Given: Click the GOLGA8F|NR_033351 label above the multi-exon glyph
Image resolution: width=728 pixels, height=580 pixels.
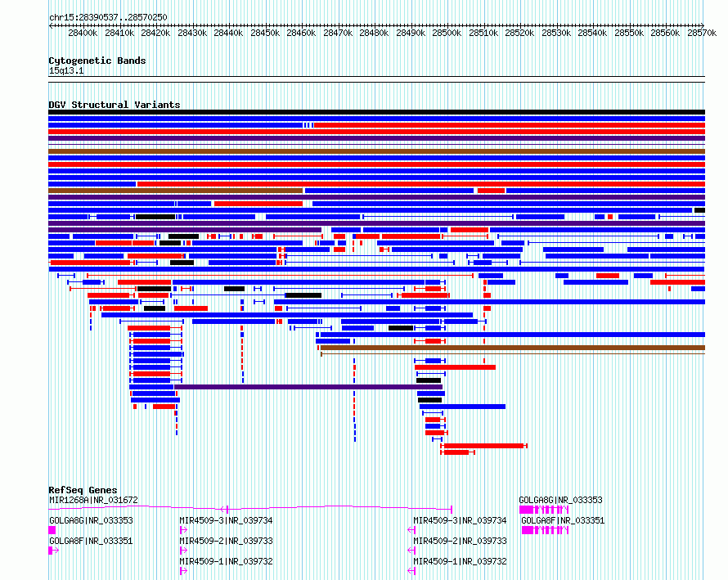Looking at the screenshot, I should pos(564,520).
